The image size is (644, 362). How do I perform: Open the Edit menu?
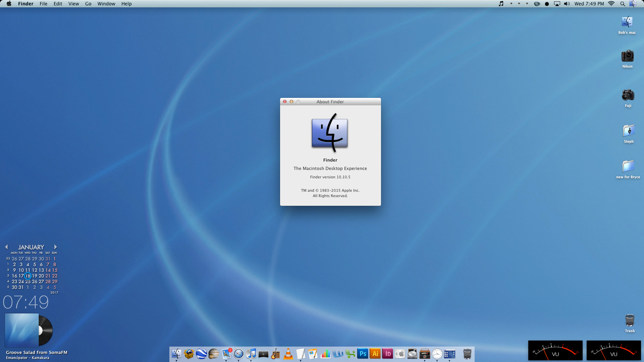click(58, 4)
